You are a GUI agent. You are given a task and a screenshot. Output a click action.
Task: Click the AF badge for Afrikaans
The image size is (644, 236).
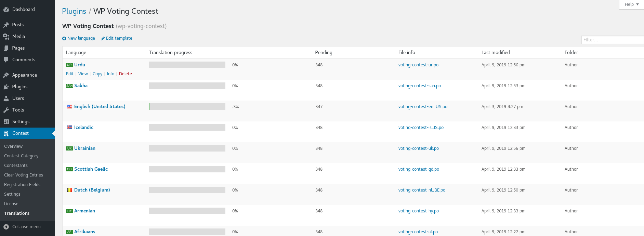tap(69, 232)
